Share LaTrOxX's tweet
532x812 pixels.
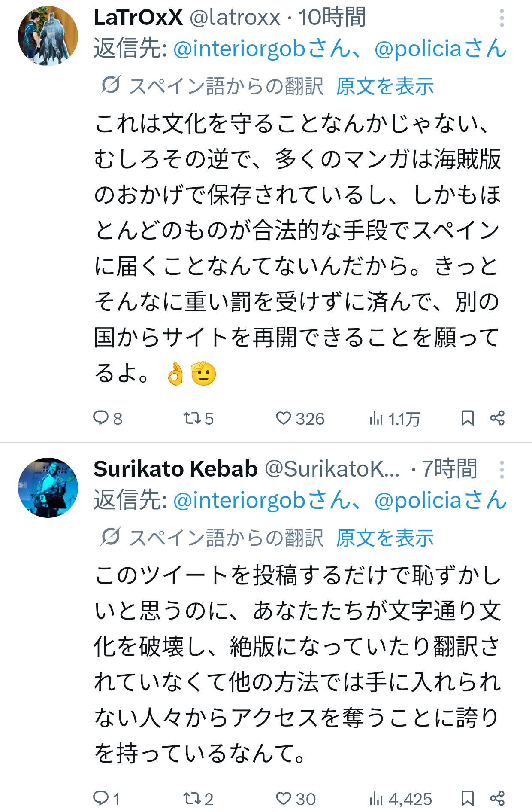click(x=497, y=418)
